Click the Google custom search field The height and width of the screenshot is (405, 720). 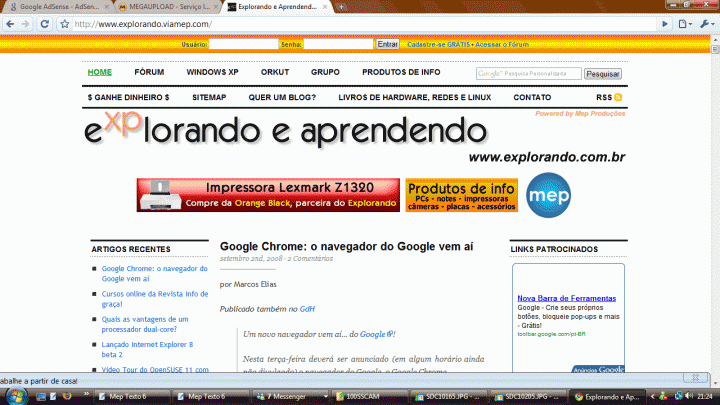(x=529, y=73)
